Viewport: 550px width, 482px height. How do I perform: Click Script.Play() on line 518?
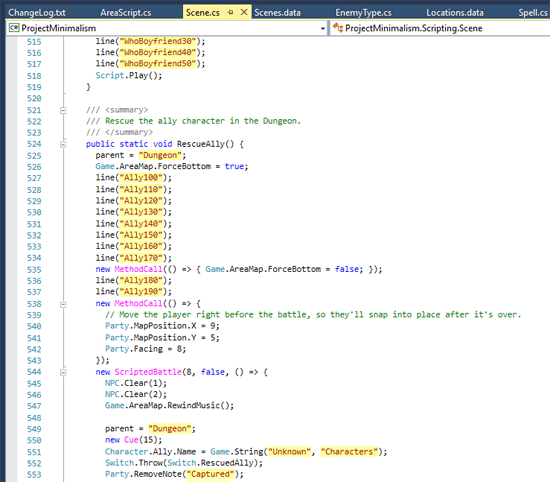pyautogui.click(x=128, y=75)
